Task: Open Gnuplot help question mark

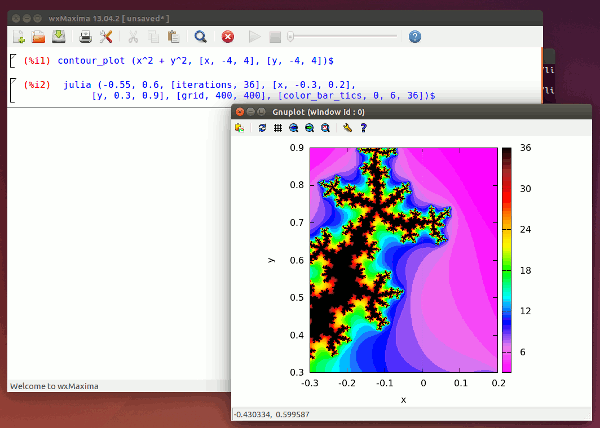Action: click(x=363, y=128)
